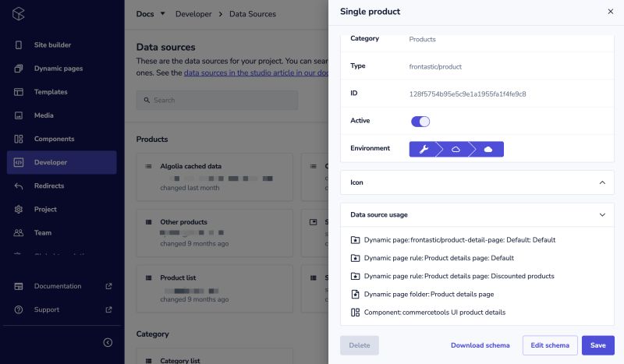Select production filled cloud environment

point(488,149)
